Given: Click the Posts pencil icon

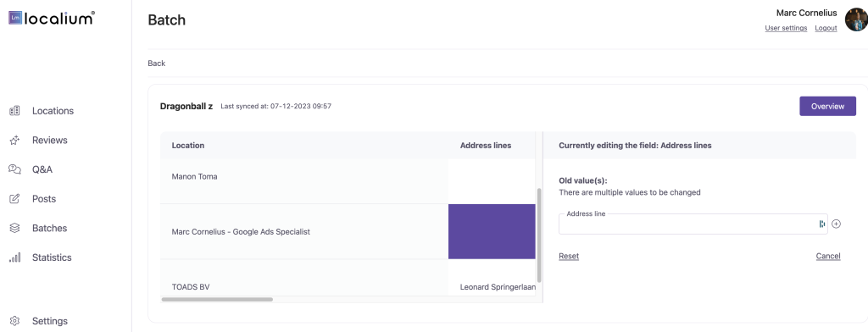Looking at the screenshot, I should 15,199.
